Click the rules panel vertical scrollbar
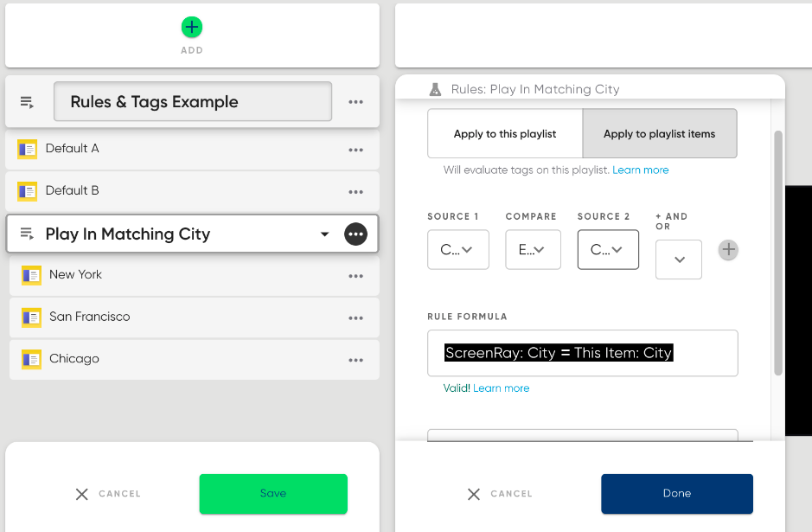 coord(777,253)
